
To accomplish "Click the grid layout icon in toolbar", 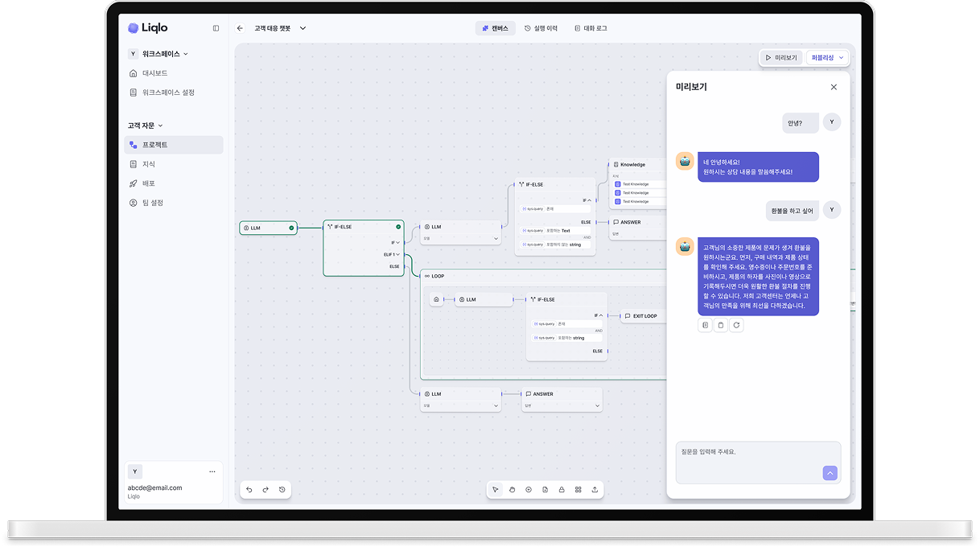I will [x=578, y=489].
